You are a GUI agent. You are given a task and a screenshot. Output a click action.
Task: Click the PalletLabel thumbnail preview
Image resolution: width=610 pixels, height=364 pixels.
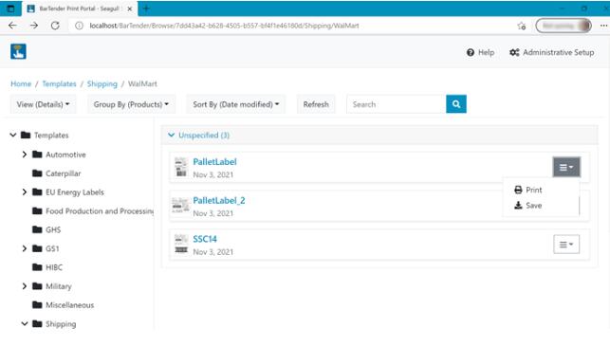click(x=181, y=167)
